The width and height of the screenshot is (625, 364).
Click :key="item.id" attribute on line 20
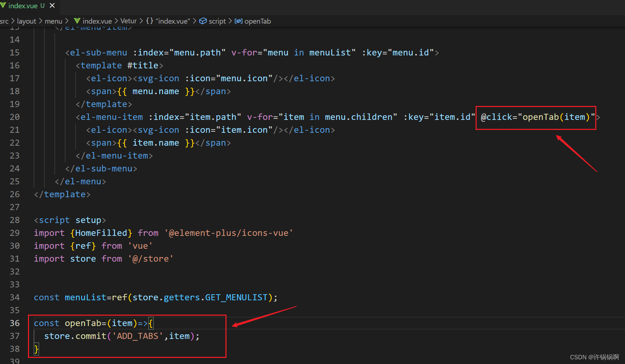pos(439,117)
